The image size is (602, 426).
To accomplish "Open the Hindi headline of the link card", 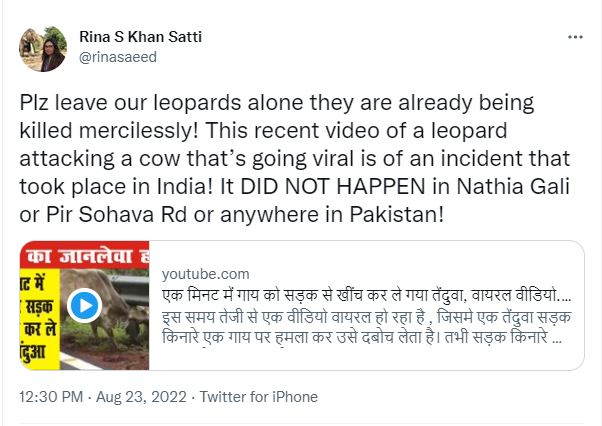I will (366, 296).
